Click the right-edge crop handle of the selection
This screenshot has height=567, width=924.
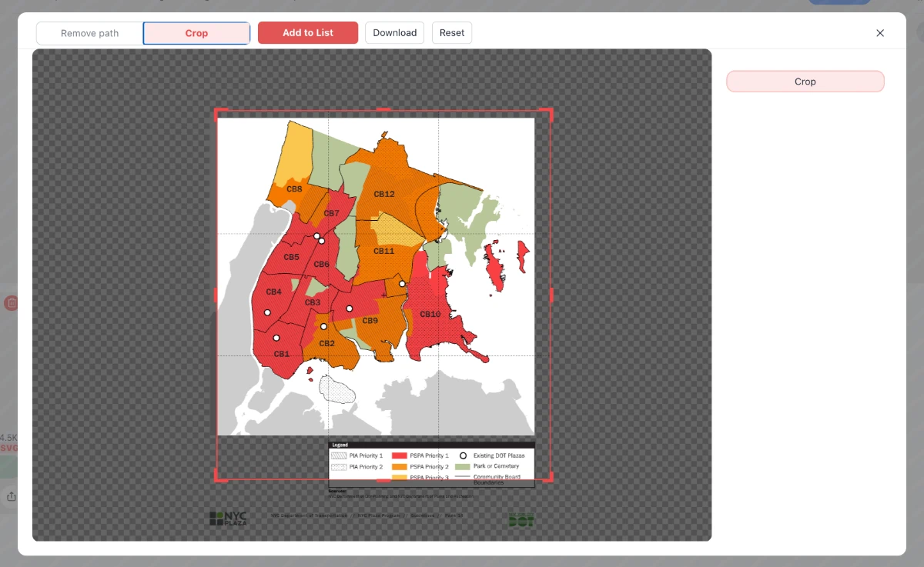pos(551,295)
